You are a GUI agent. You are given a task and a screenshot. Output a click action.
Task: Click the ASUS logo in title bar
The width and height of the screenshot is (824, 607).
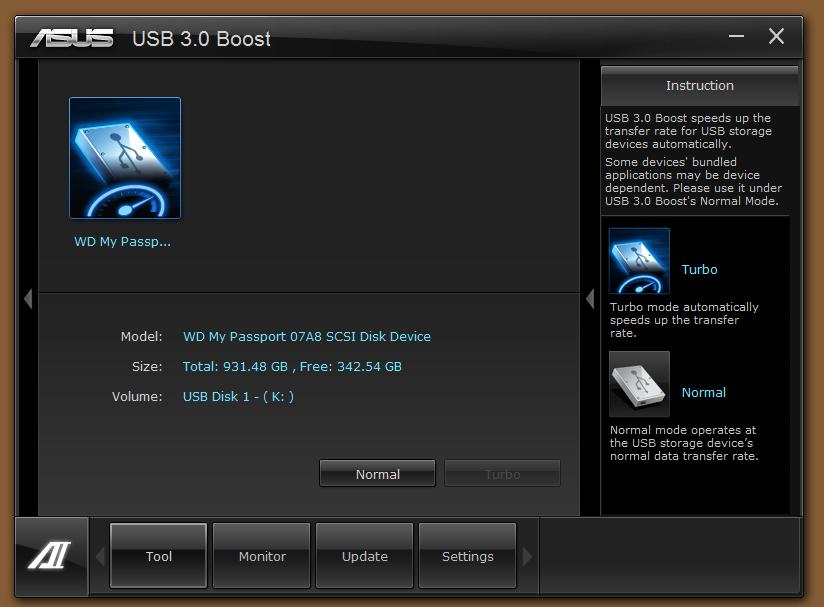point(72,38)
